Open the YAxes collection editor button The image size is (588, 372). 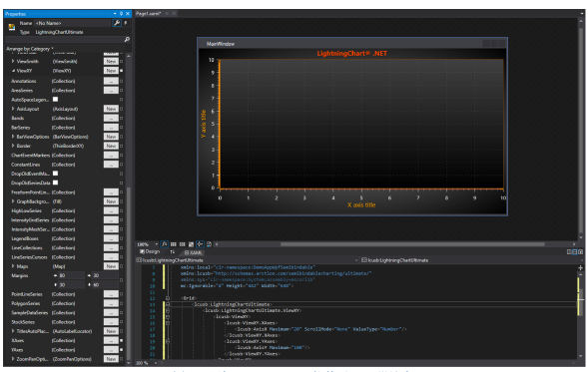tap(111, 350)
